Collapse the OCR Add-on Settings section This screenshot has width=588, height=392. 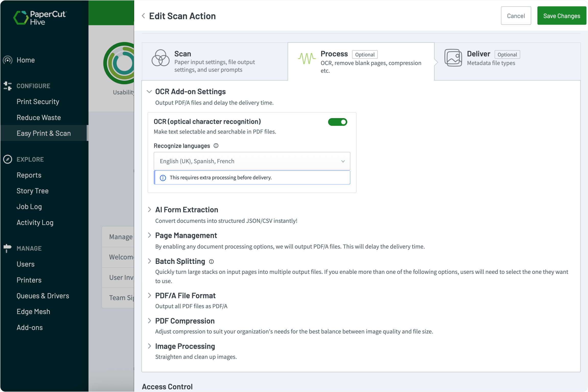click(149, 92)
